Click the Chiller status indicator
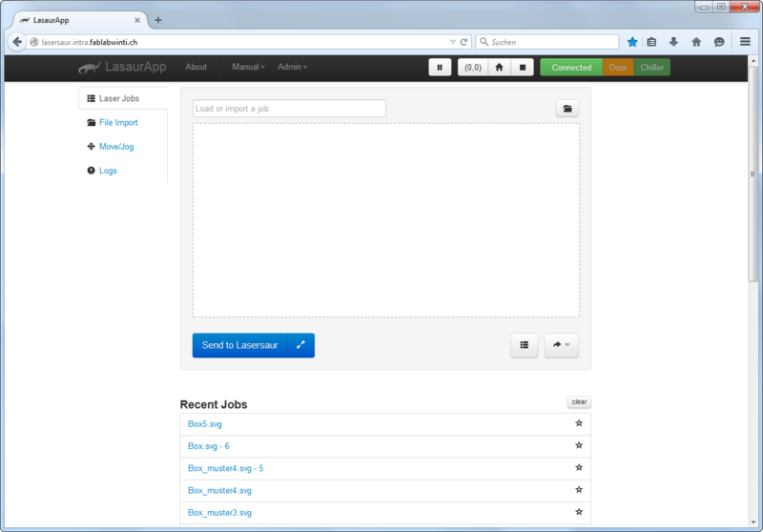 651,68
